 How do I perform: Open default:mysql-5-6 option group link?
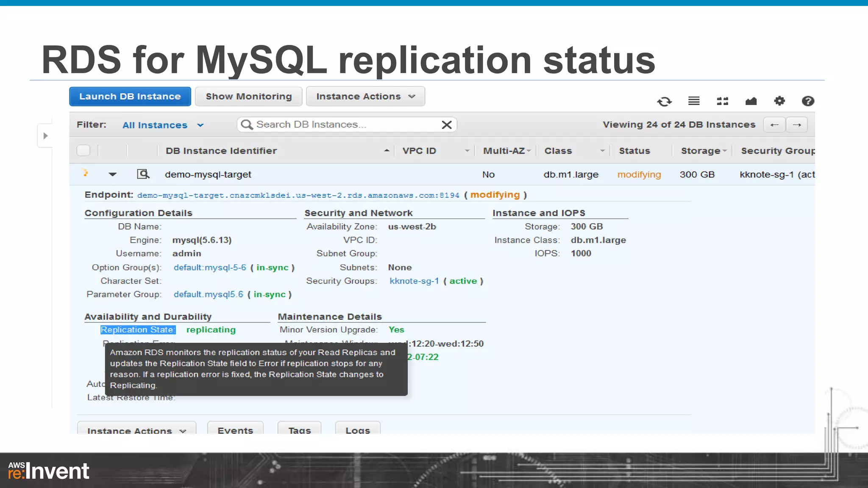[210, 268]
